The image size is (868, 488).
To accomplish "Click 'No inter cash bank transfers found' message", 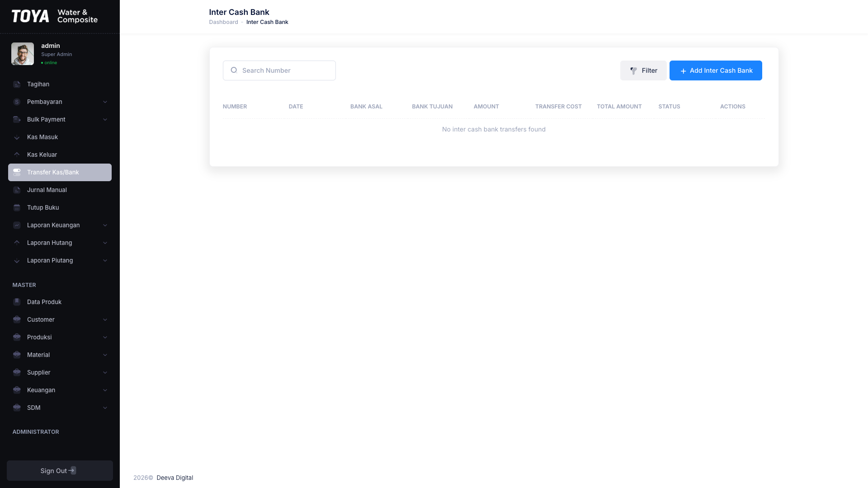I will (494, 129).
